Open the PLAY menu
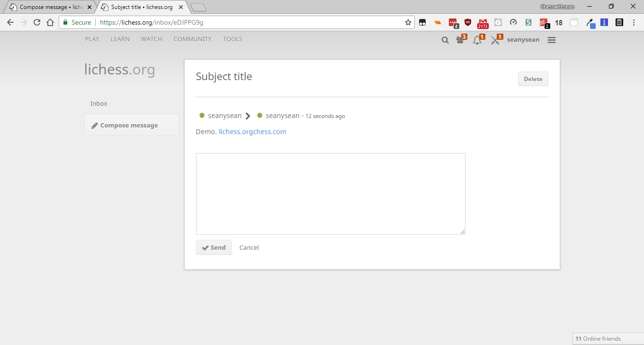The image size is (644, 345). pos(92,39)
